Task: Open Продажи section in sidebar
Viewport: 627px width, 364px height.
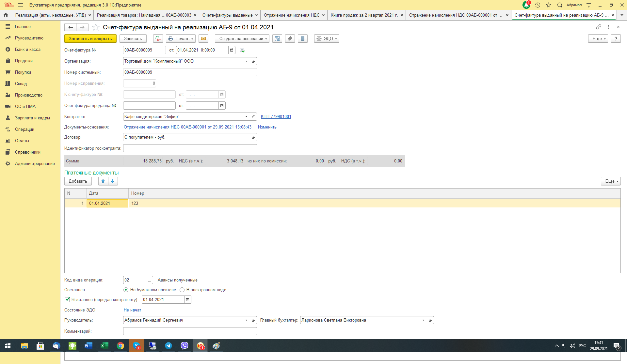Action: click(x=24, y=61)
